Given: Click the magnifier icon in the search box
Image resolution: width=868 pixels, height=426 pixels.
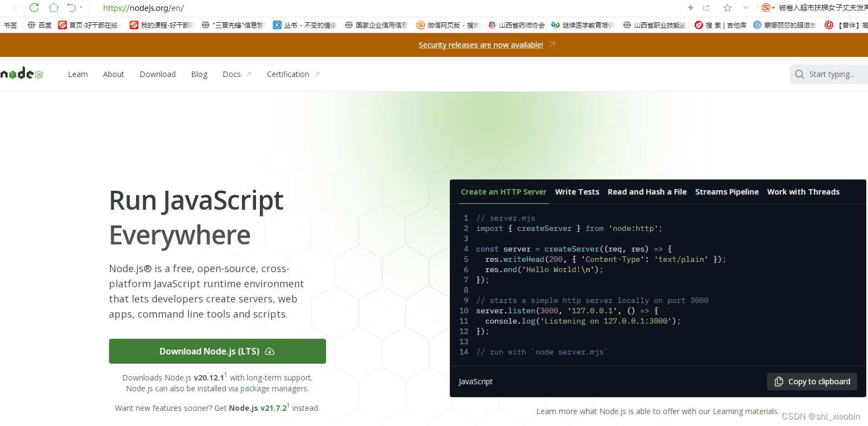Looking at the screenshot, I should 800,74.
